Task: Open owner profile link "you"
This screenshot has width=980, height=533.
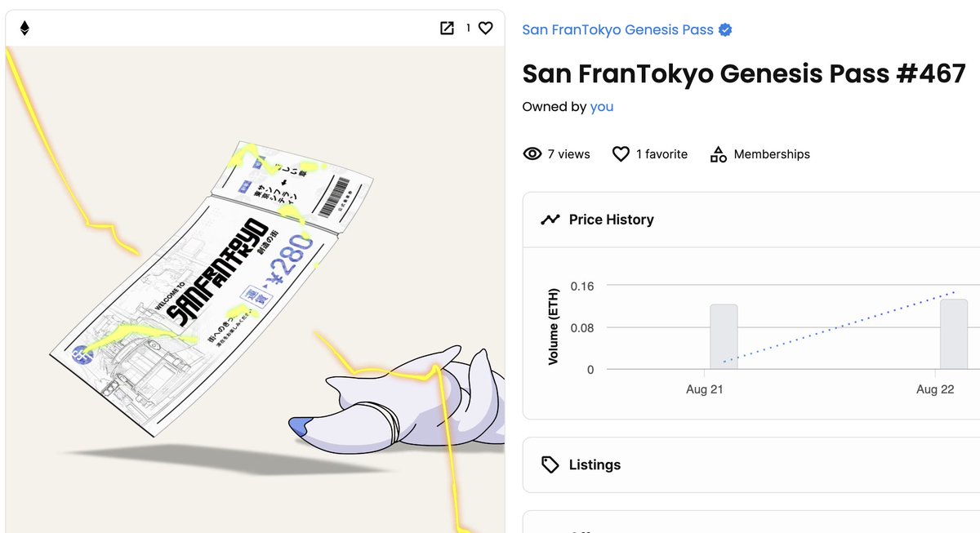Action: click(x=602, y=107)
